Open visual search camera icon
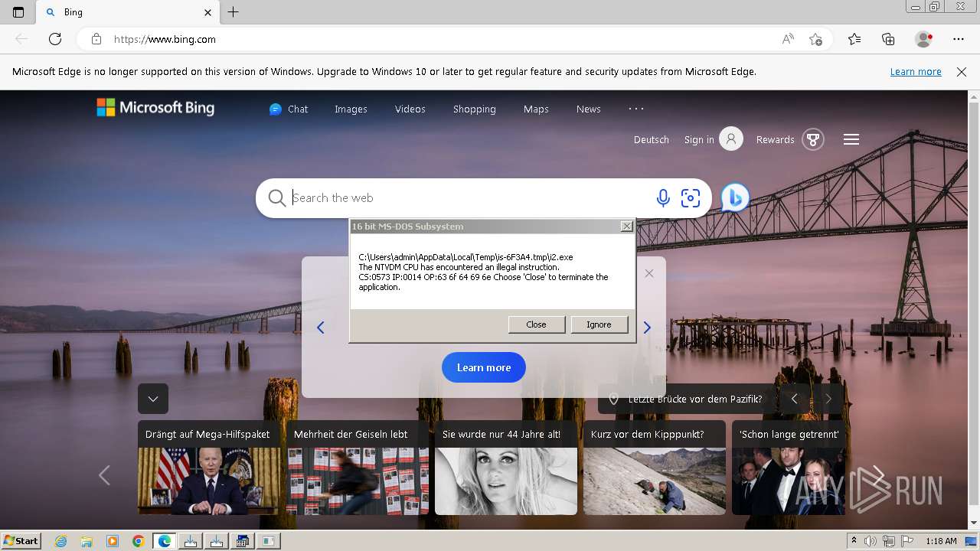The image size is (980, 551). pos(691,198)
